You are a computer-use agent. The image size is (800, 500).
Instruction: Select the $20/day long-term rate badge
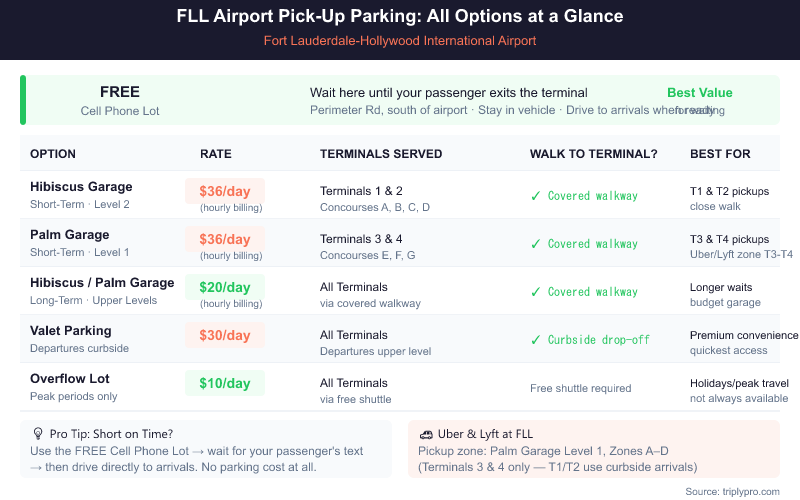coord(225,287)
